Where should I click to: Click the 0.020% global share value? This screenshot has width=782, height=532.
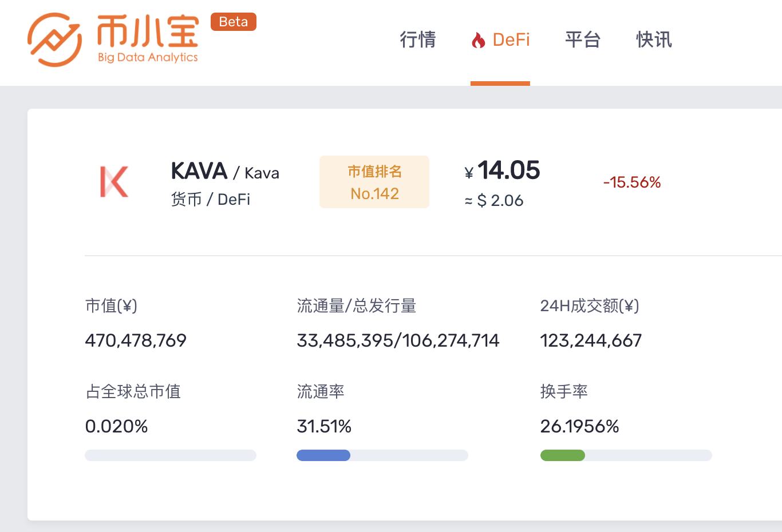116,426
